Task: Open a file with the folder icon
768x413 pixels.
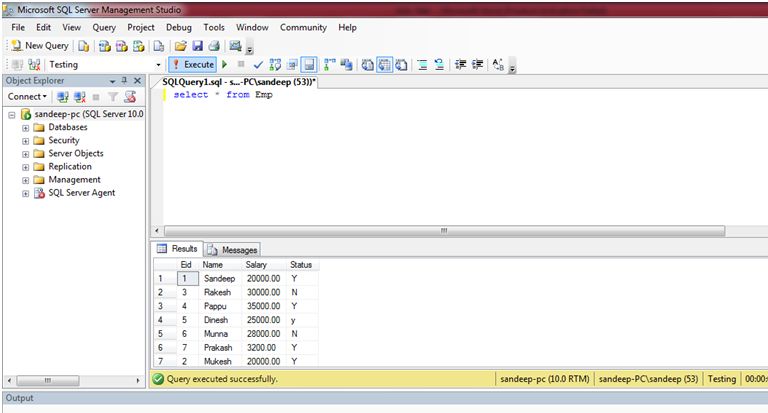Action: coord(181,46)
